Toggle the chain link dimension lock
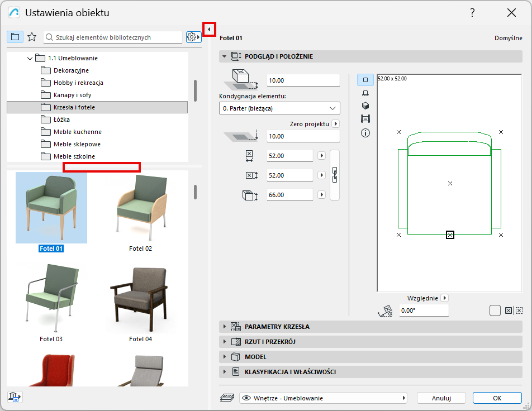The width and height of the screenshot is (532, 411). [x=335, y=175]
